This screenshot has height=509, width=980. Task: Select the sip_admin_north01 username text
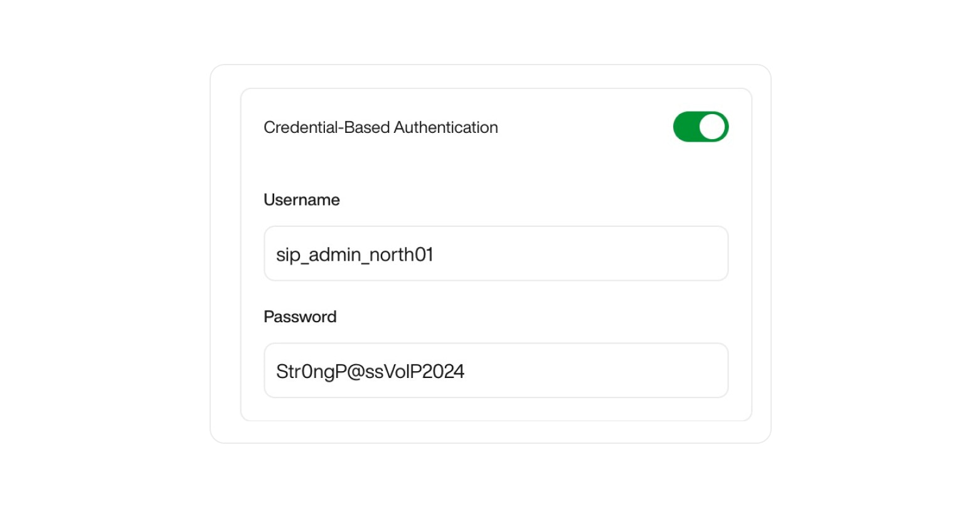pos(354,253)
